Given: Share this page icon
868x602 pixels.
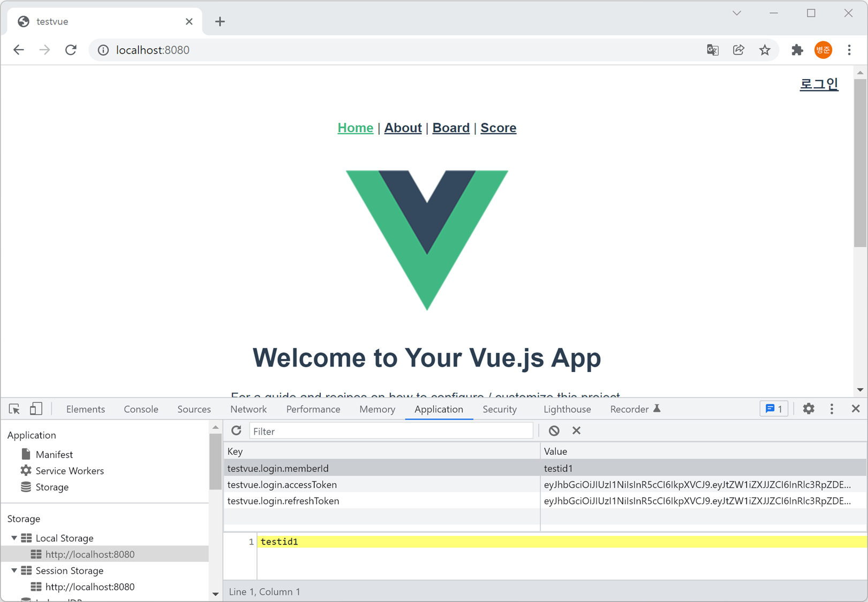Looking at the screenshot, I should tap(738, 50).
